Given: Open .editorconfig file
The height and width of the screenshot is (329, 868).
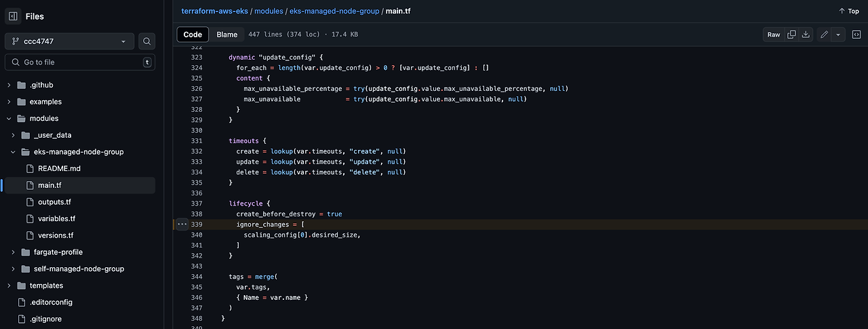Looking at the screenshot, I should click(51, 302).
